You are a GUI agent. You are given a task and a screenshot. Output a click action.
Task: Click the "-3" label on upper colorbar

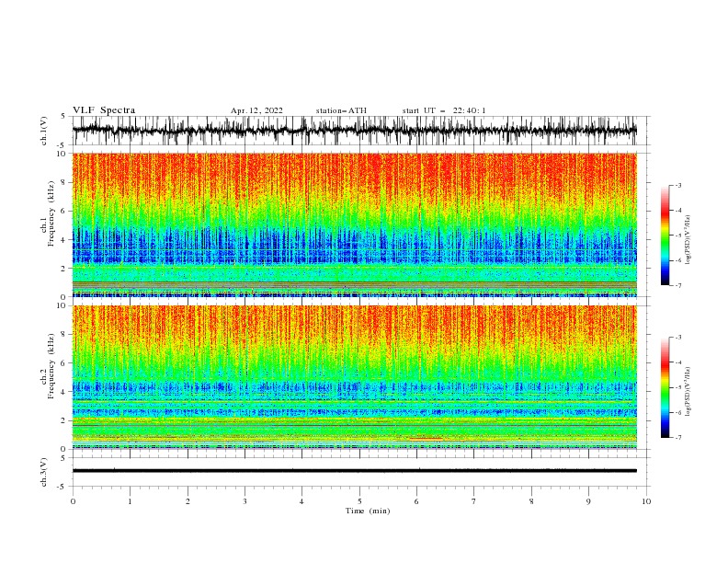(x=677, y=185)
